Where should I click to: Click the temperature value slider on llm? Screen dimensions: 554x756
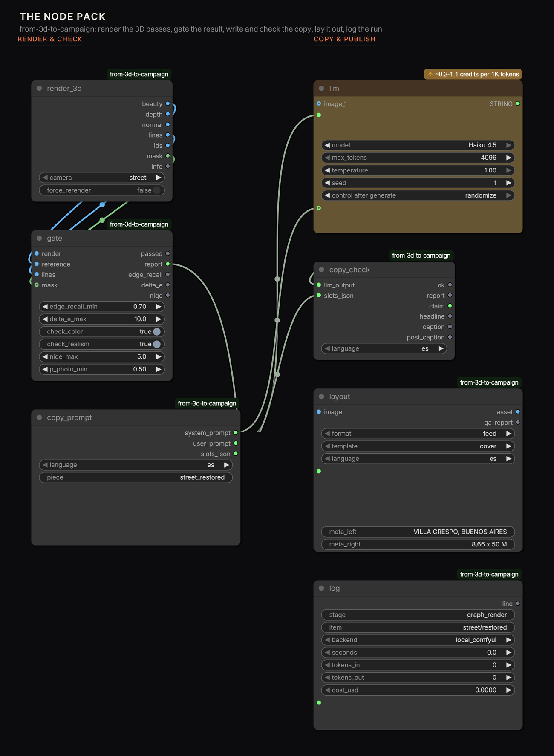(x=418, y=170)
